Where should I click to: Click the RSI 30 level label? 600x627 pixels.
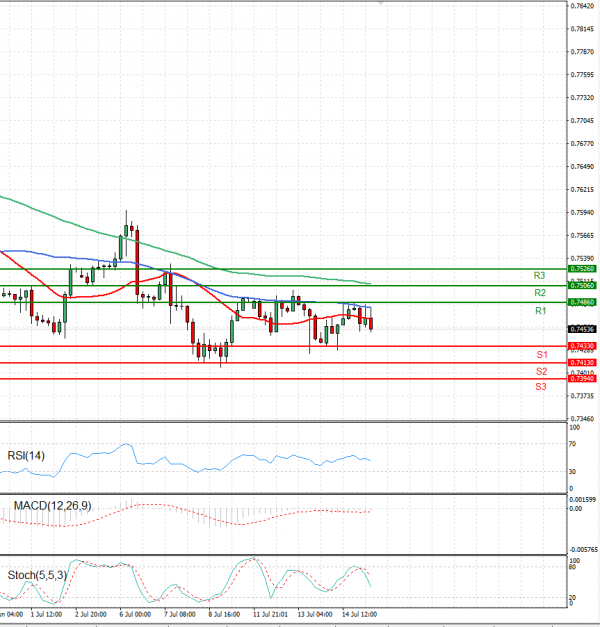pos(572,472)
